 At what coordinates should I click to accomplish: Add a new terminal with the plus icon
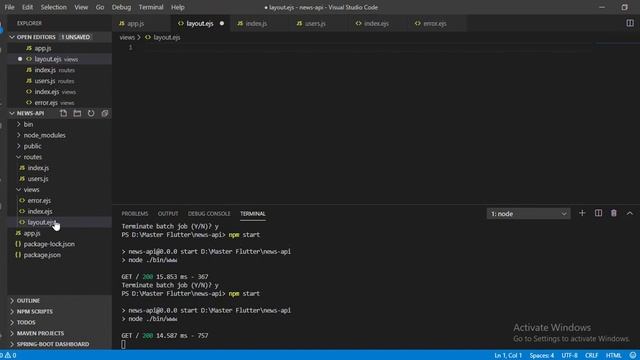pos(582,213)
